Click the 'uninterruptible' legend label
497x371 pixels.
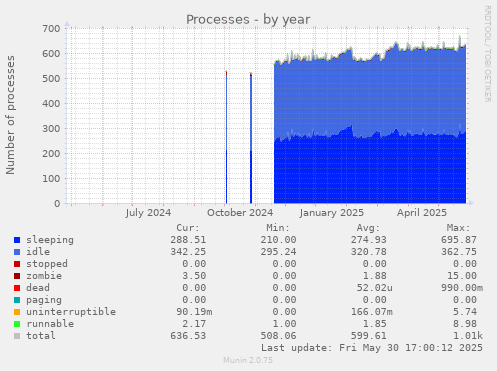[x=71, y=312]
